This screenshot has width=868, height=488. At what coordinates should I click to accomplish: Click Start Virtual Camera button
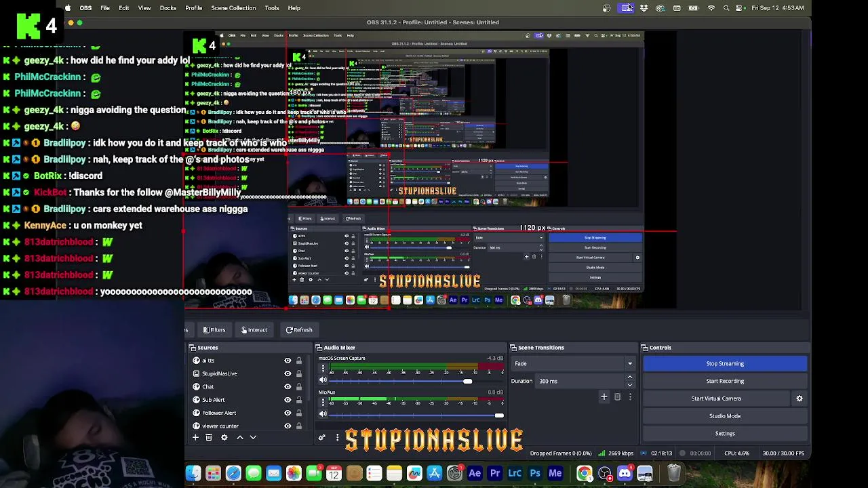pos(716,399)
